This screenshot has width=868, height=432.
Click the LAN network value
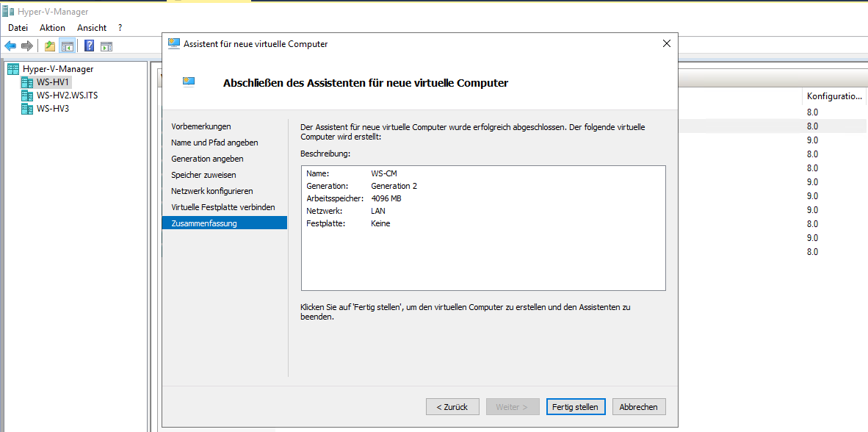pyautogui.click(x=378, y=211)
